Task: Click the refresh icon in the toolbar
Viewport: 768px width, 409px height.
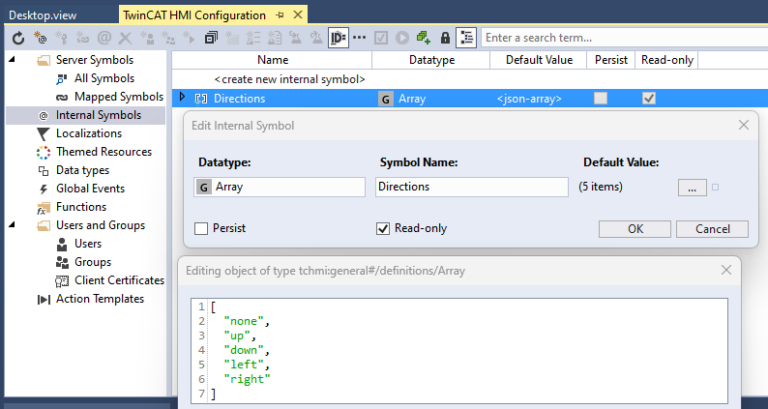Action: pyautogui.click(x=17, y=38)
